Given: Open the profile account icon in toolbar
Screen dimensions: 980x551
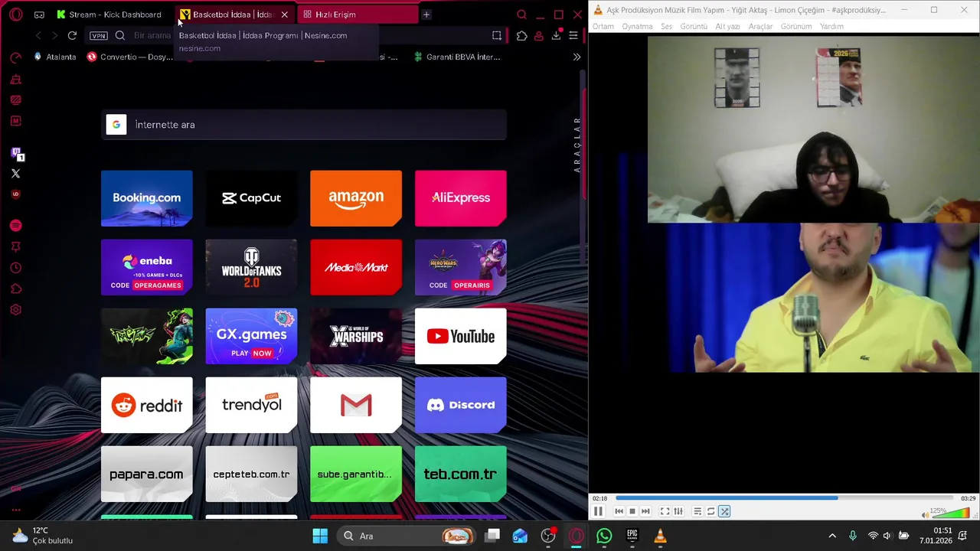Looking at the screenshot, I should coord(539,35).
